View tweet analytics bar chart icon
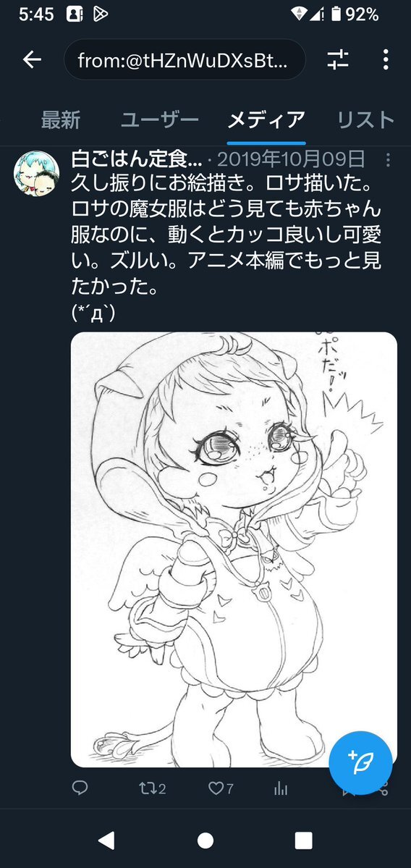Viewport: 411px width, 868px height. [x=281, y=788]
